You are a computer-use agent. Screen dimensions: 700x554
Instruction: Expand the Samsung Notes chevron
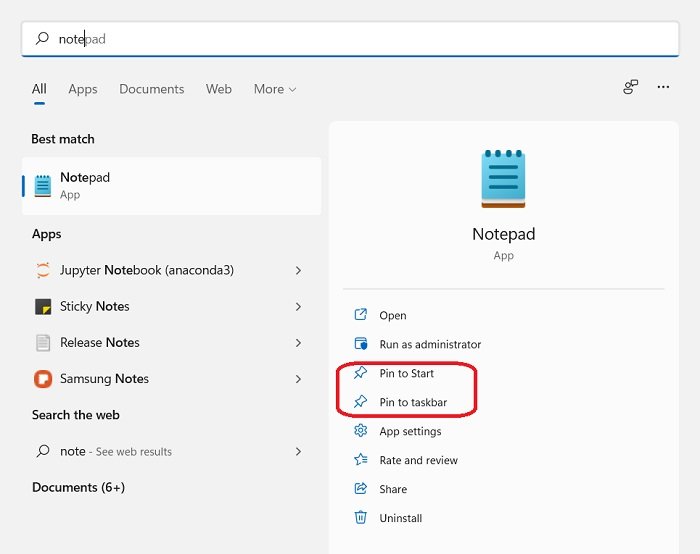[298, 379]
